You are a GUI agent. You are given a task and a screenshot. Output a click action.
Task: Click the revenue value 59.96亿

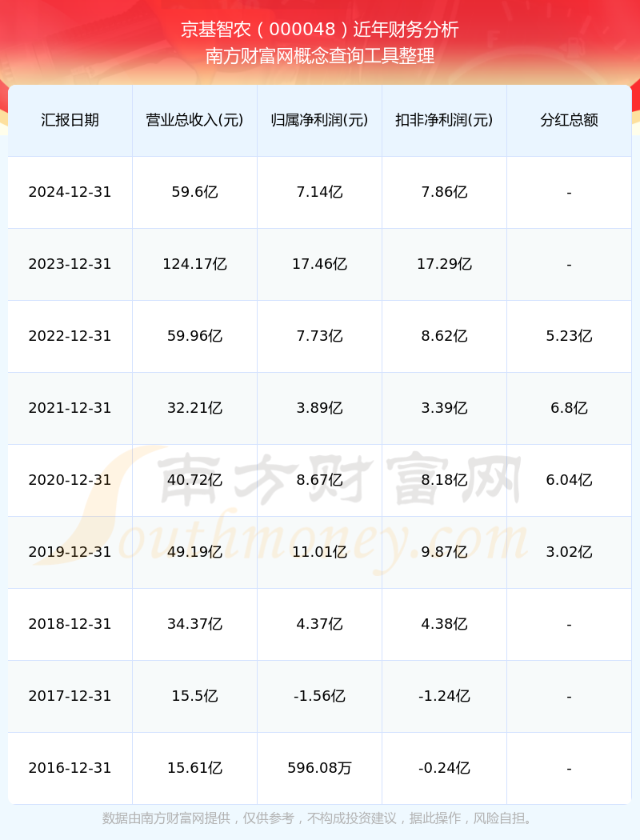[195, 336]
